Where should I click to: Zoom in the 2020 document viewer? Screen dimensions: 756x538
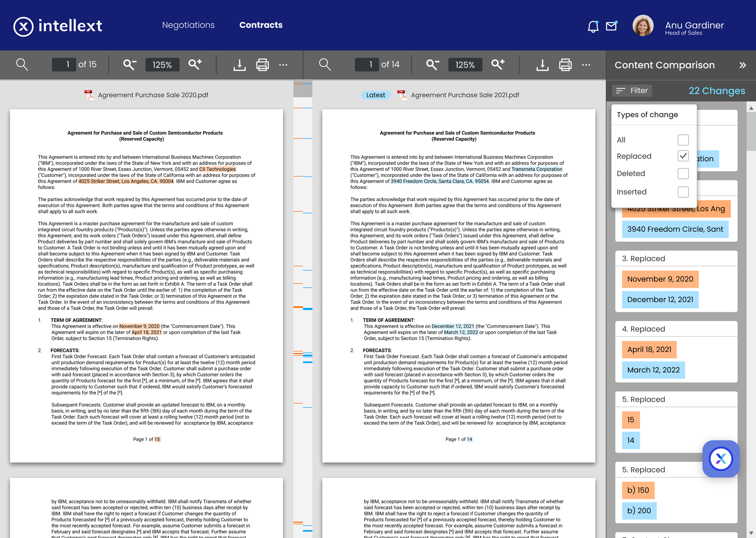[x=195, y=64]
